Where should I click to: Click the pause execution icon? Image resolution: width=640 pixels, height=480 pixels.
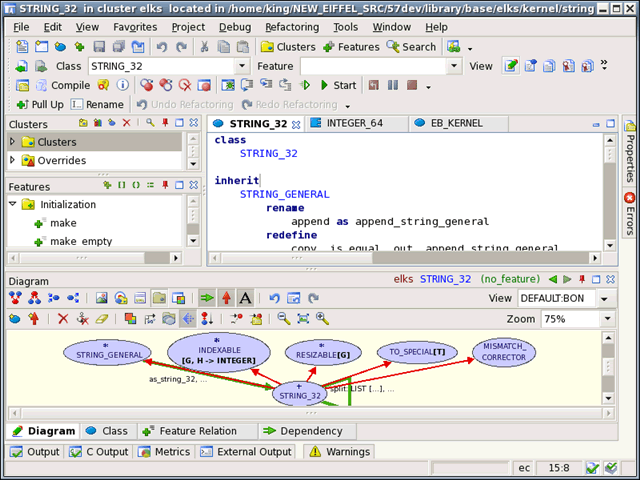(x=393, y=85)
